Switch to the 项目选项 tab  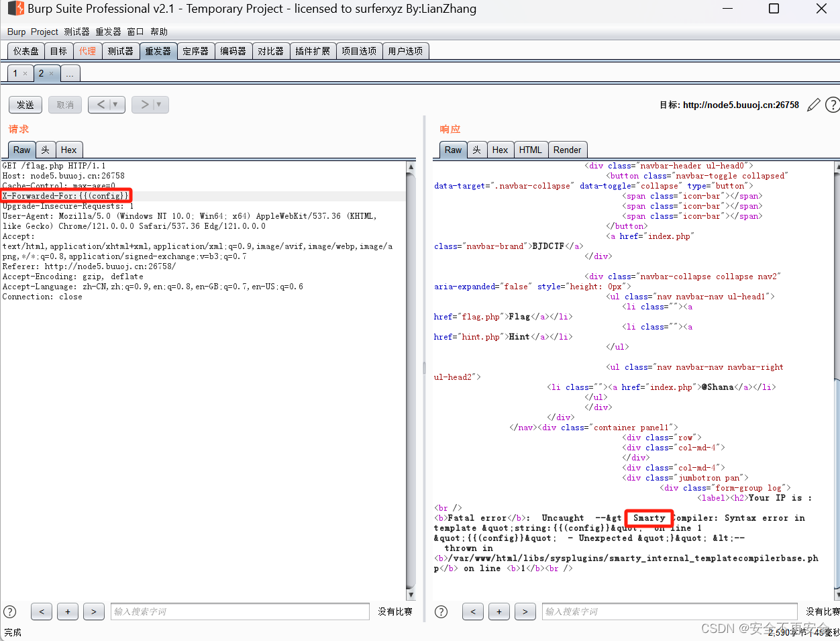[359, 51]
